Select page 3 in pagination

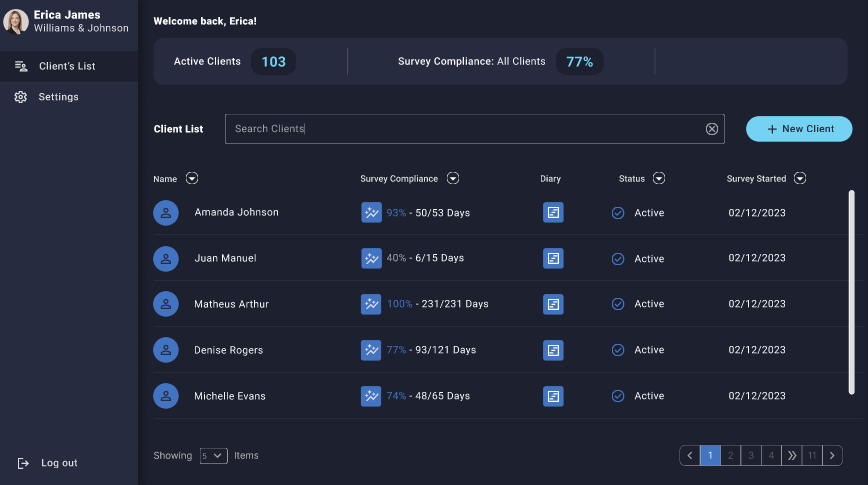click(x=751, y=456)
